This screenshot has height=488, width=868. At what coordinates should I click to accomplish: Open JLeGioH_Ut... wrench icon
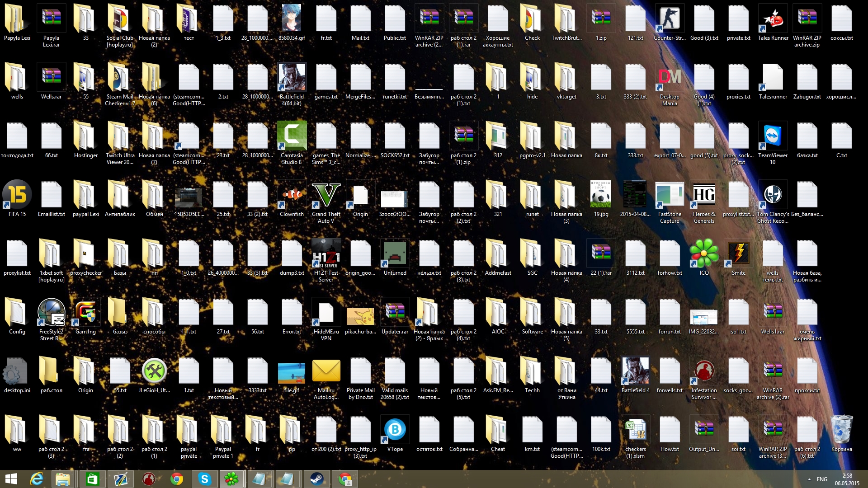155,371
